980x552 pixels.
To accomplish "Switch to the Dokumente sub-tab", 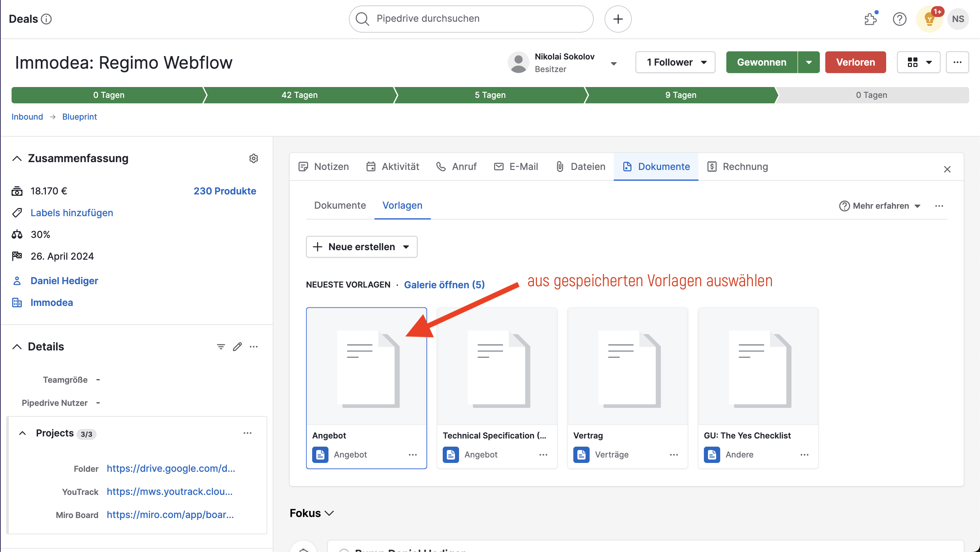I will [340, 205].
